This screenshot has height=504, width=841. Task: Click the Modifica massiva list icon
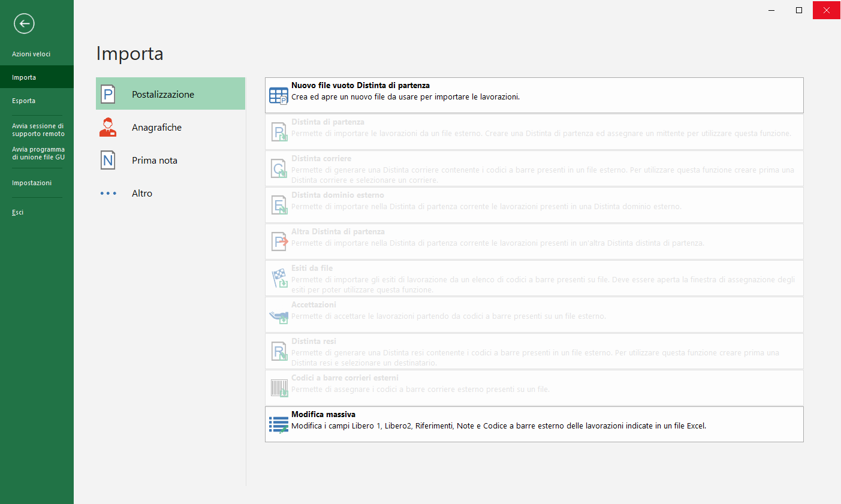pos(279,425)
